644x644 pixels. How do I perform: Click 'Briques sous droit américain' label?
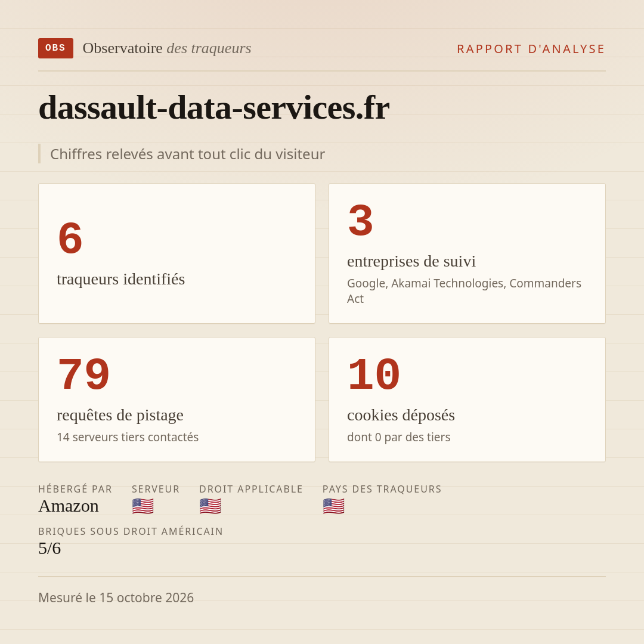[x=131, y=531]
